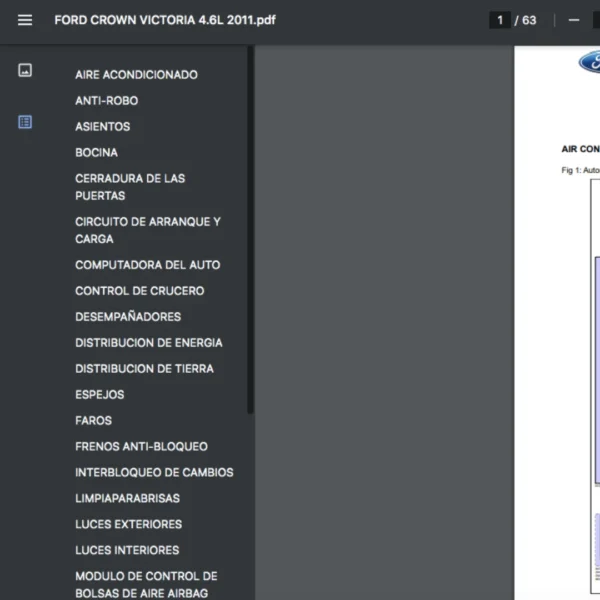Viewport: 600px width, 600px height.
Task: Go to DESEMPAÑADORES bookmark
Action: [x=128, y=317]
